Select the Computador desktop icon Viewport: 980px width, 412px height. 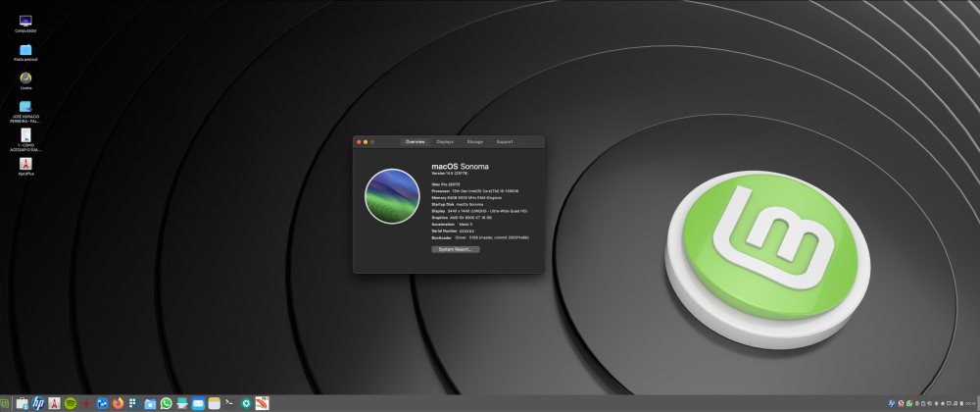coord(25,25)
